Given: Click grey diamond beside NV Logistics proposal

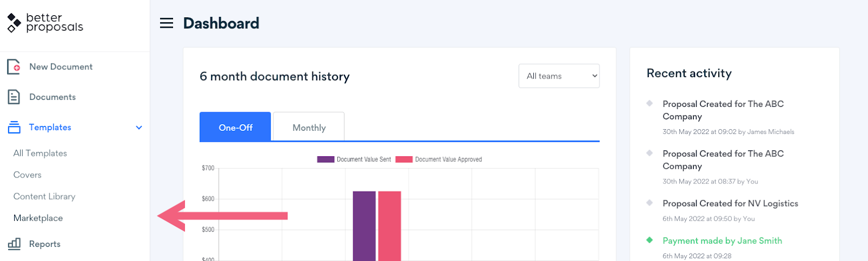Looking at the screenshot, I should tap(649, 203).
